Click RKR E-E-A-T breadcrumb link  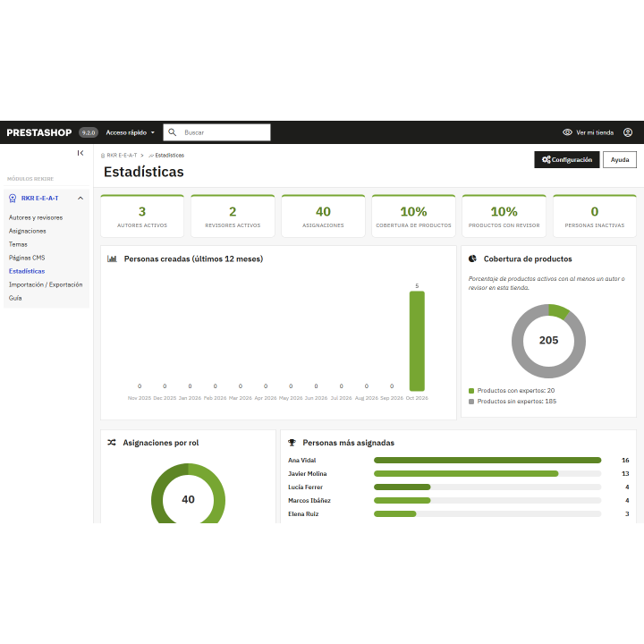(x=122, y=156)
